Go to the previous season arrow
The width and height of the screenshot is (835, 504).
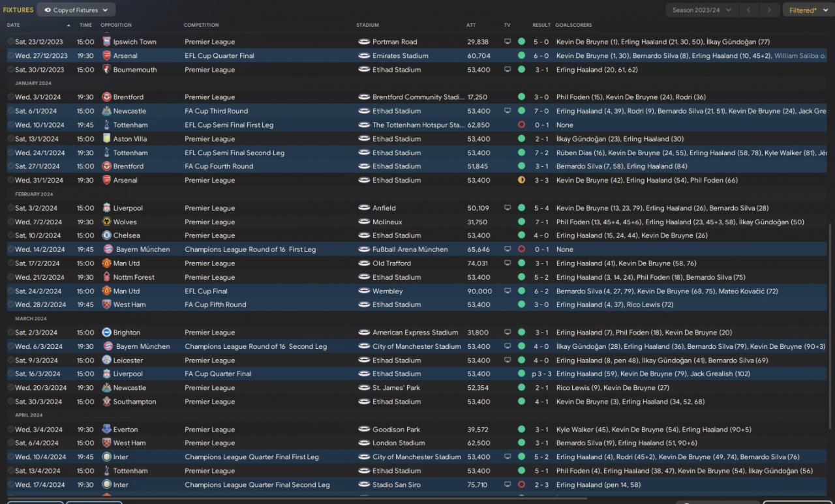pos(750,10)
